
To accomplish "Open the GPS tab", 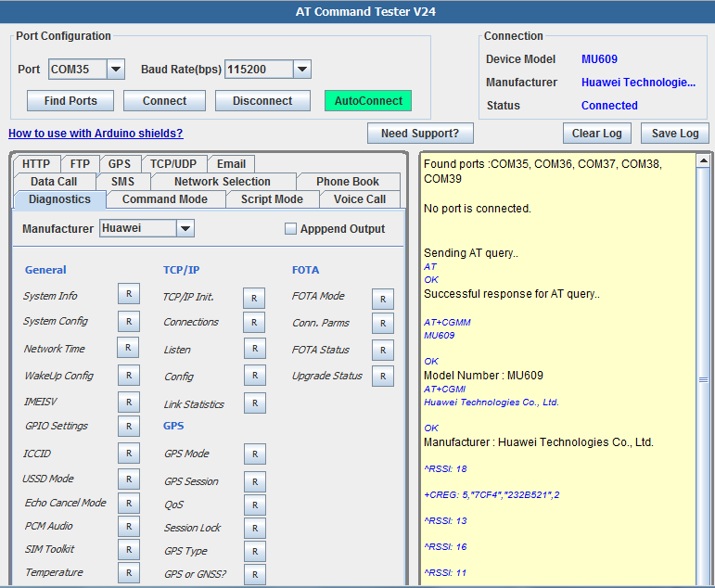I will point(120,164).
